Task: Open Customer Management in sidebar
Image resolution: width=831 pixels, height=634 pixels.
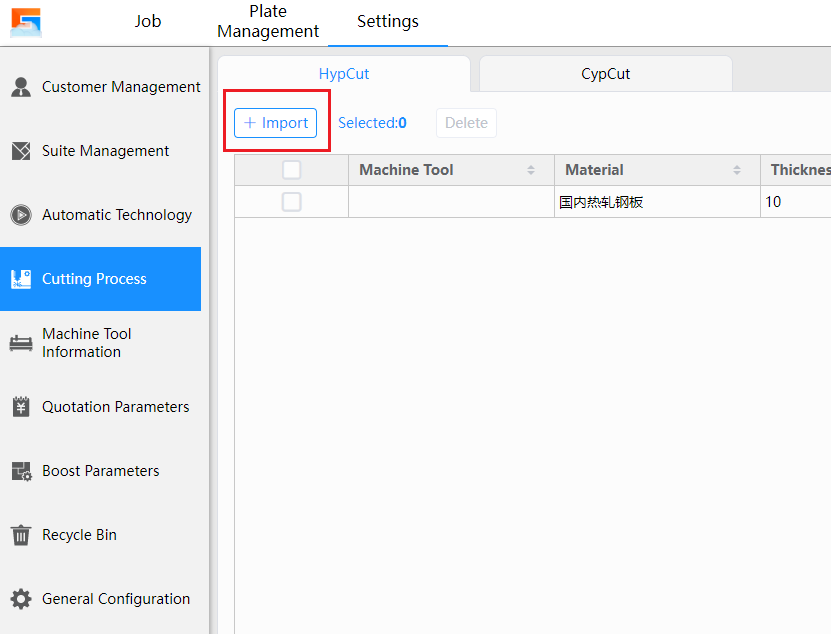Action: (x=101, y=87)
